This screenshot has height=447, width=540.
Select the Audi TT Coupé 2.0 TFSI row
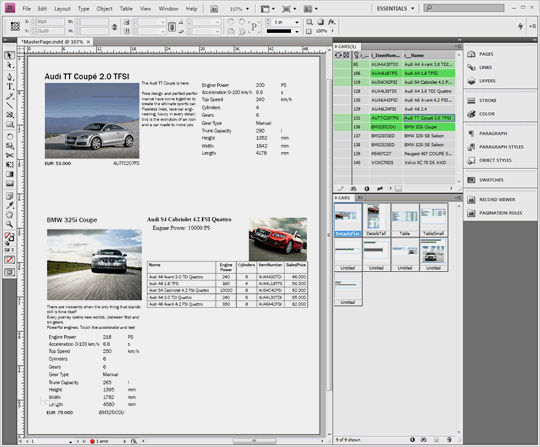pyautogui.click(x=395, y=118)
